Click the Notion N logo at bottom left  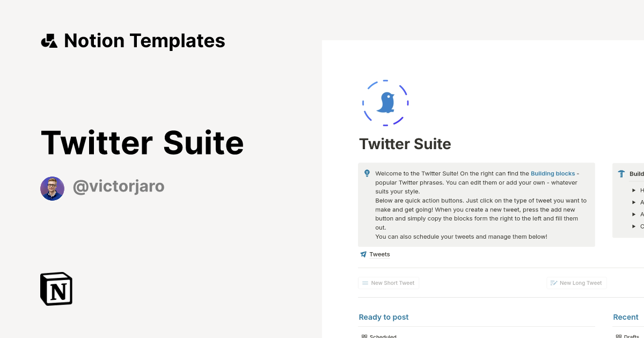[56, 289]
